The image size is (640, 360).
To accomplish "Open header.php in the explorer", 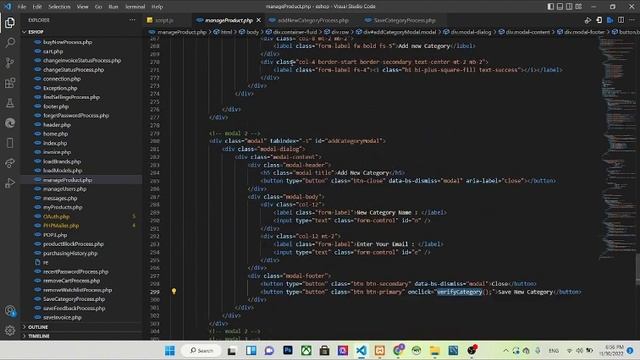I will click(x=57, y=125).
